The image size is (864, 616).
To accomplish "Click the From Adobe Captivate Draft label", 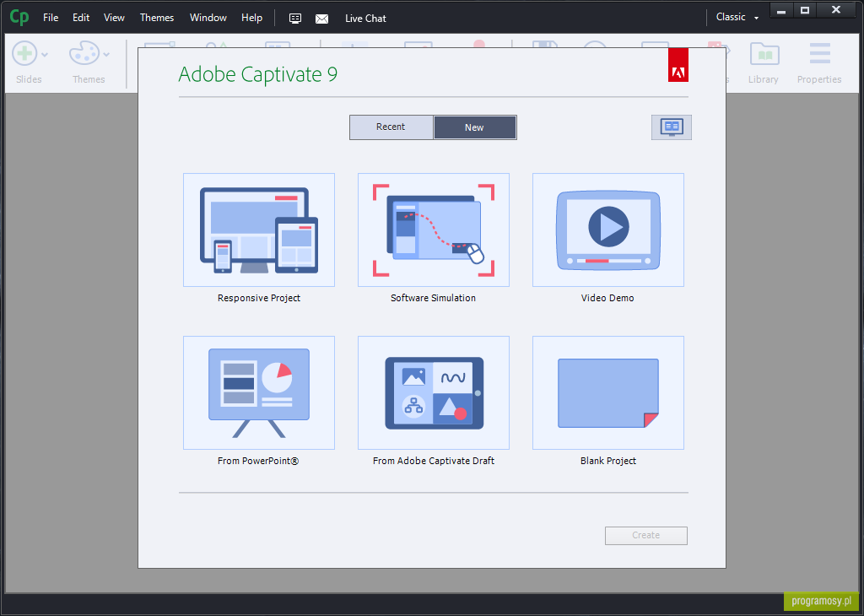I will [x=434, y=462].
